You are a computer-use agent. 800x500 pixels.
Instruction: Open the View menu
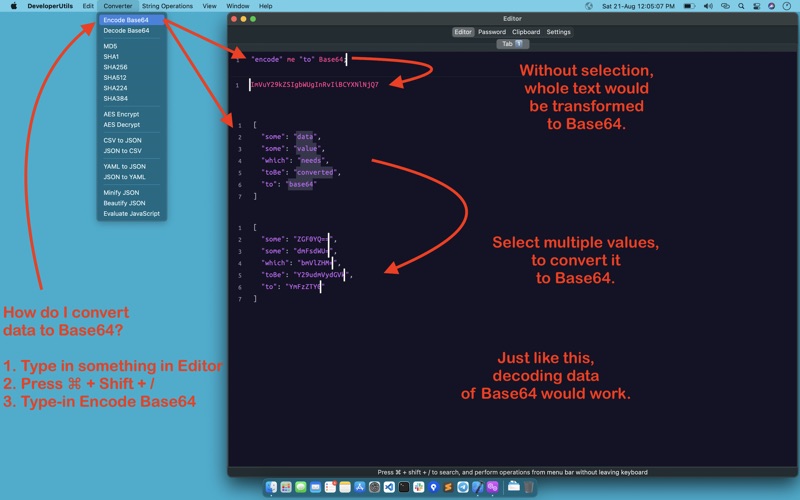pyautogui.click(x=210, y=6)
